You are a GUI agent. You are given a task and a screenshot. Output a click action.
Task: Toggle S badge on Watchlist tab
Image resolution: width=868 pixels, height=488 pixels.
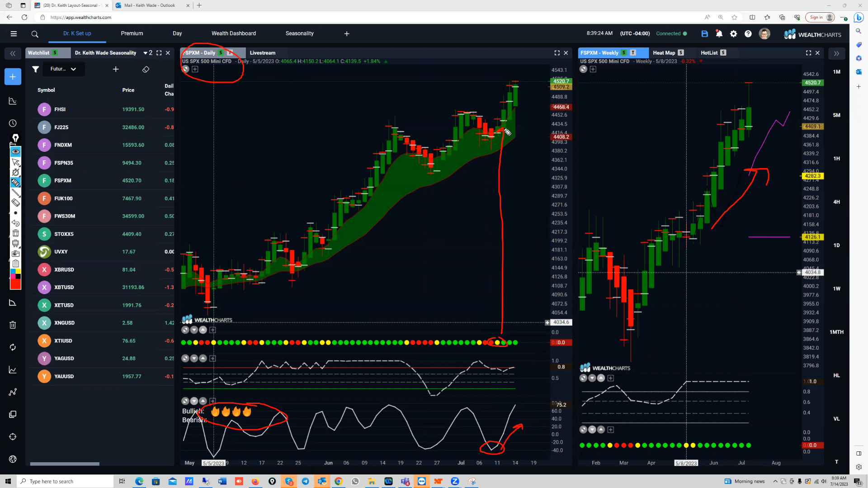coord(55,53)
